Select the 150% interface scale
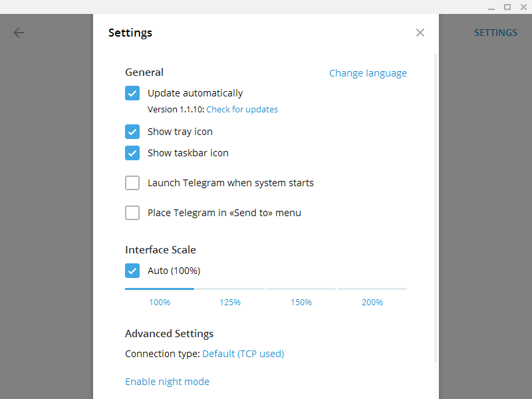This screenshot has width=532, height=399. point(301,303)
